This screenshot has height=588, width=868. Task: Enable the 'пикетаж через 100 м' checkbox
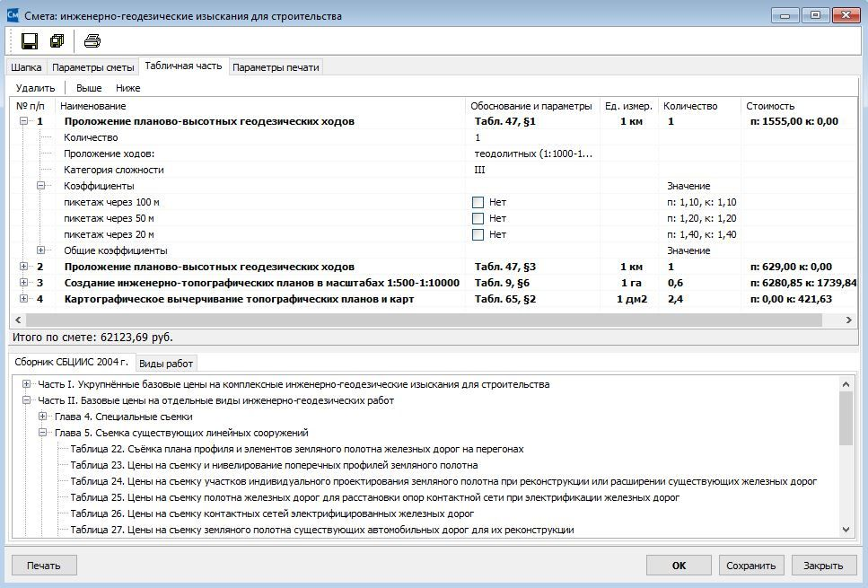(x=478, y=203)
